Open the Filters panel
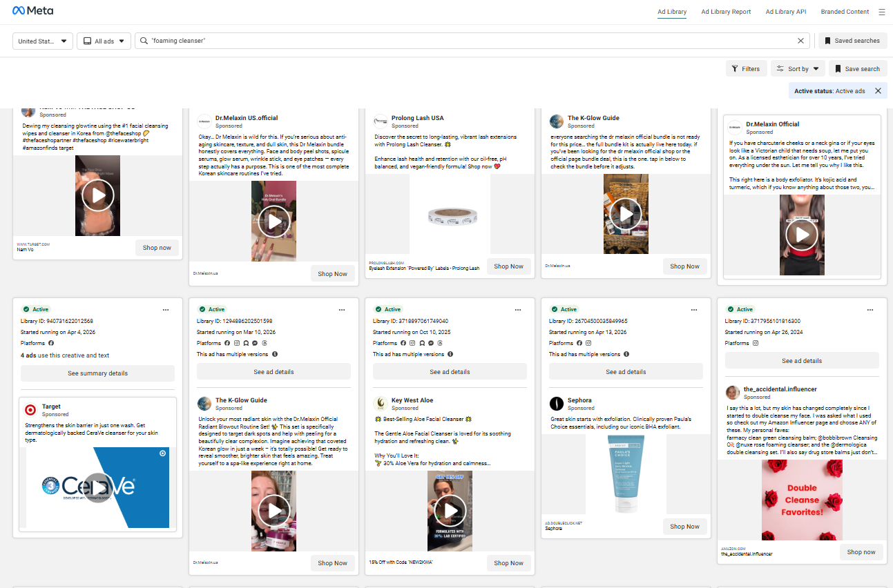The width and height of the screenshot is (893, 588). tap(746, 69)
